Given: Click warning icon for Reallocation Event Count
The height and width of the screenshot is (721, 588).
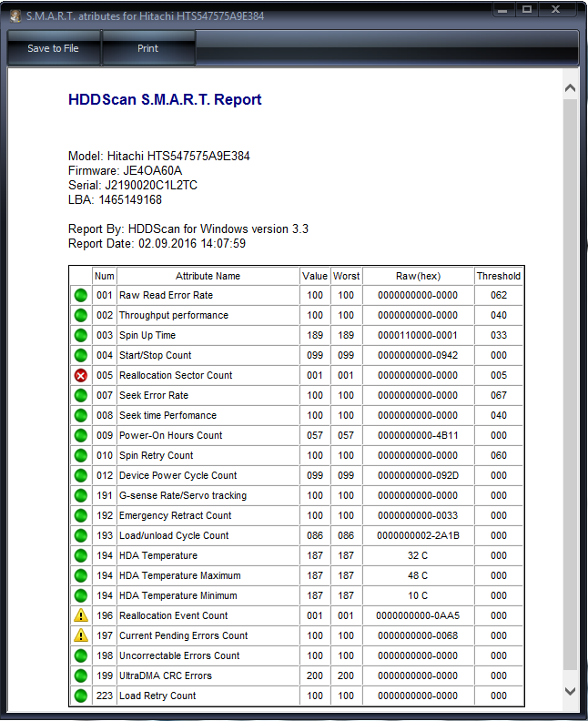Looking at the screenshot, I should point(81,615).
